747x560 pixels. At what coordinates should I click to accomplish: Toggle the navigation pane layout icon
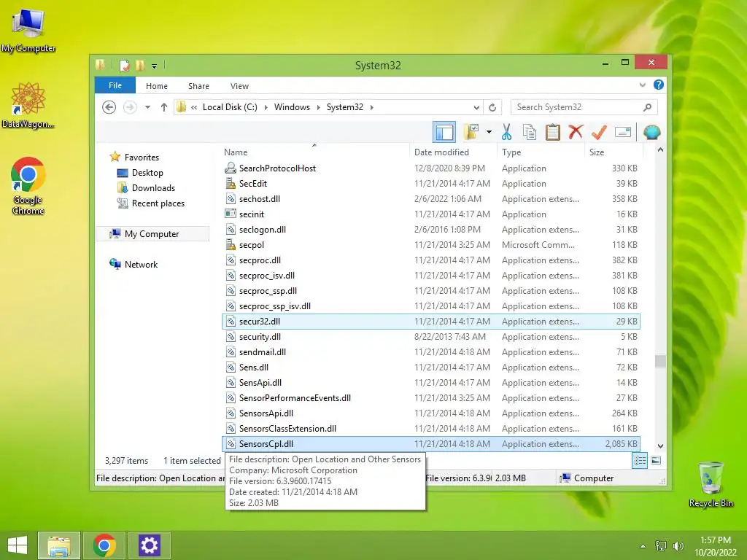[444, 132]
